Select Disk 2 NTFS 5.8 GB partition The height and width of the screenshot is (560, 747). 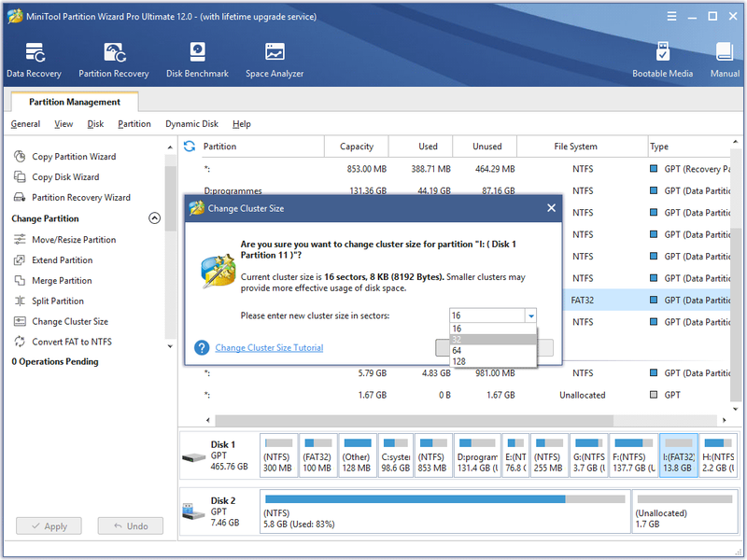coord(445,511)
